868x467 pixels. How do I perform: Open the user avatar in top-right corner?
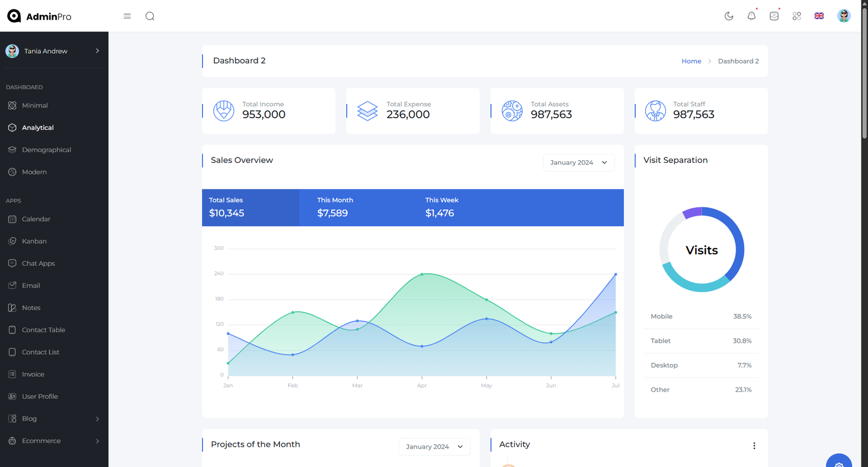click(x=844, y=16)
